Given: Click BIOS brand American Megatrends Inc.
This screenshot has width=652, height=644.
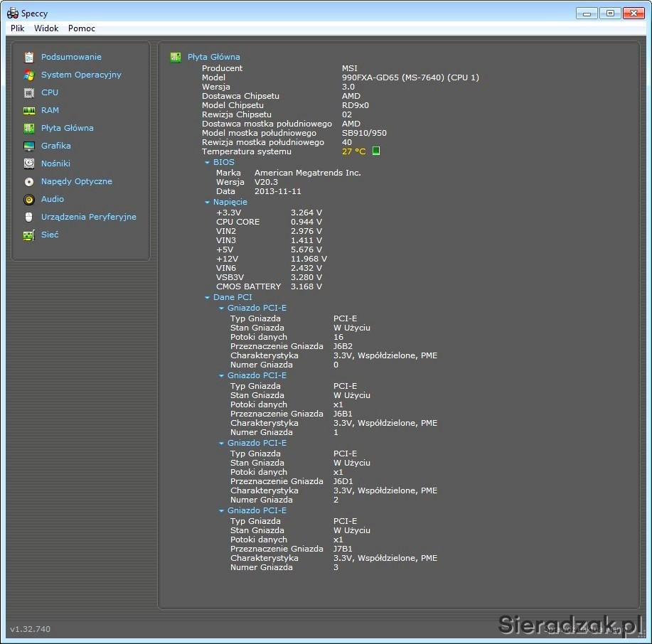Looking at the screenshot, I should point(308,173).
